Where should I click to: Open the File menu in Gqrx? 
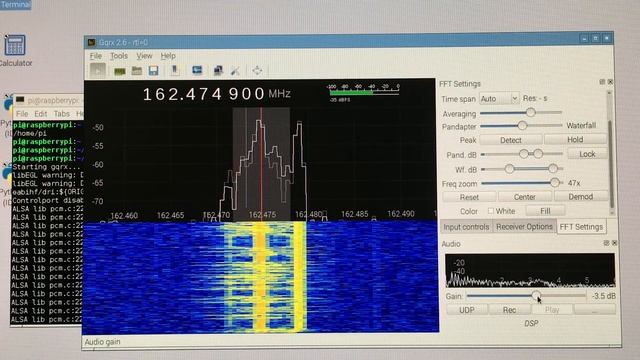point(96,56)
